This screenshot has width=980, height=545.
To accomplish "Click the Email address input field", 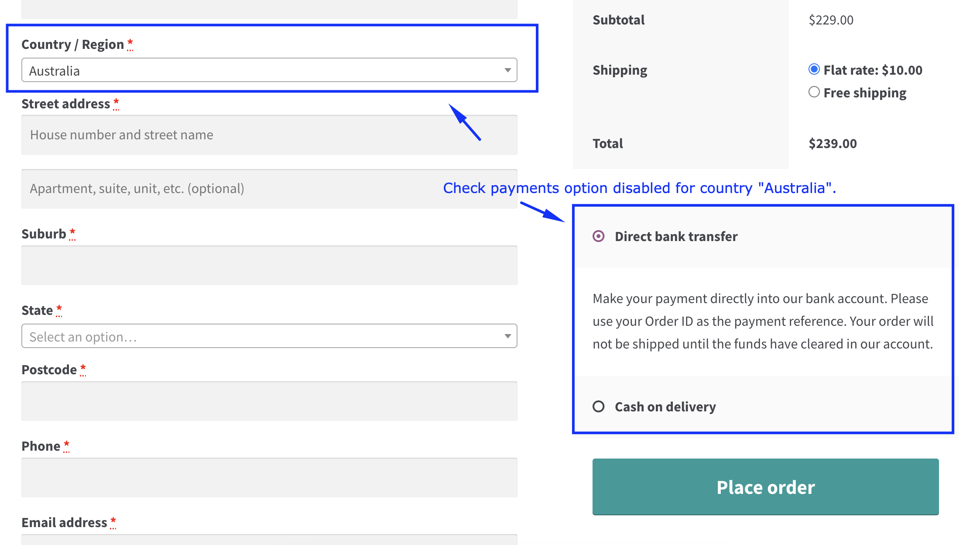I will [x=269, y=540].
